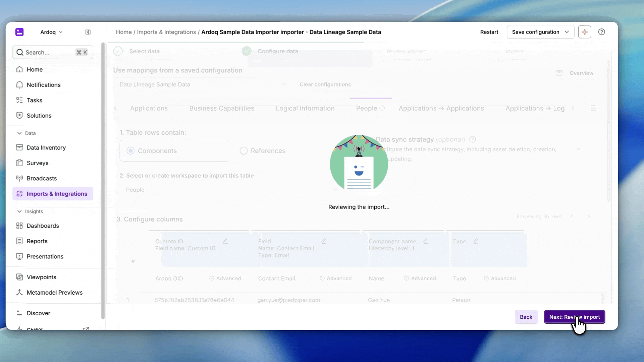Click the AI sparkle assistant icon
Screen dimensions: 644x362
(584, 32)
